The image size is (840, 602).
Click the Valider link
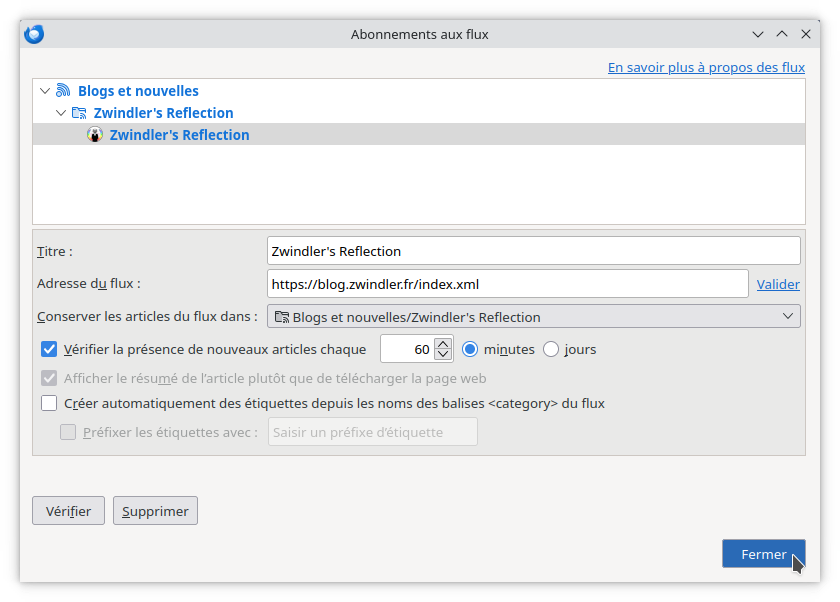[x=778, y=284]
